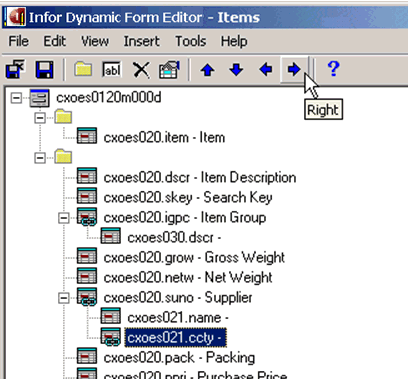Click the blue question mark Help icon
Screen dimensions: 408x379
coord(333,69)
